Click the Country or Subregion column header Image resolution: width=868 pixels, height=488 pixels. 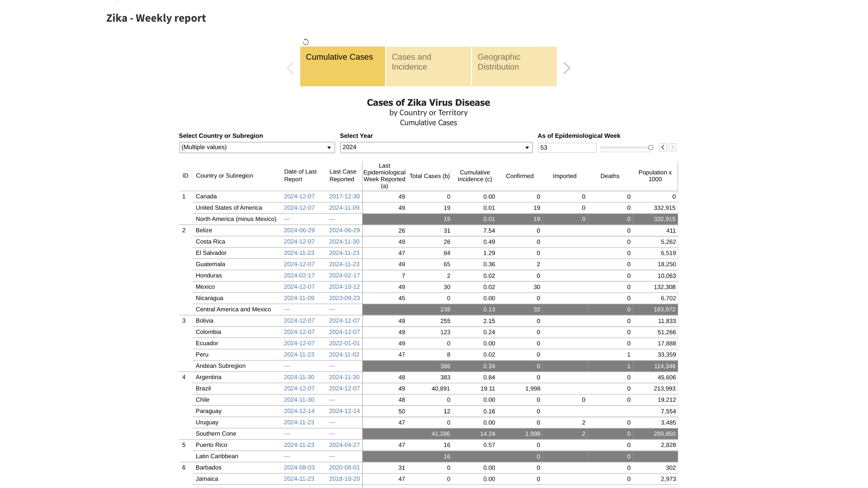click(224, 176)
